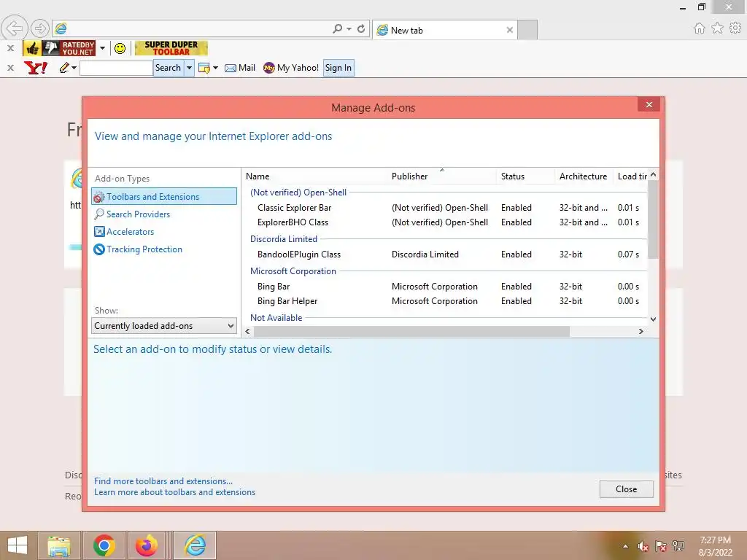
Task: Click the Action Center flag tray icon
Action: (661, 546)
